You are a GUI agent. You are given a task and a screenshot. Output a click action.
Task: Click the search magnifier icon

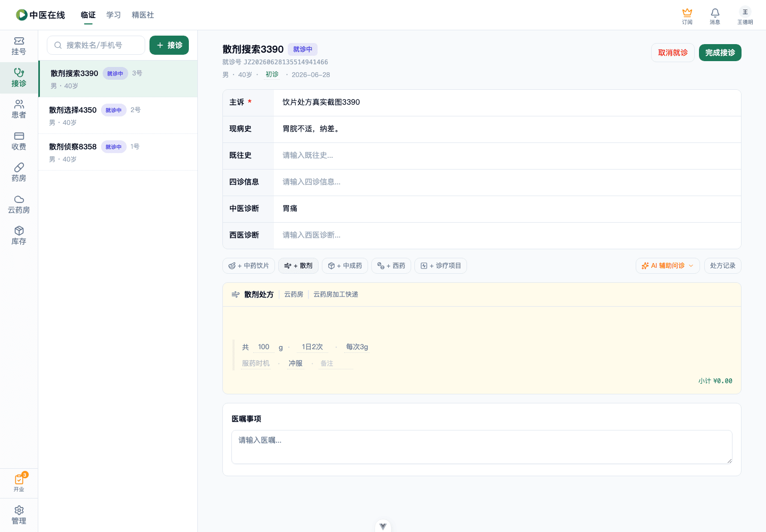[58, 45]
